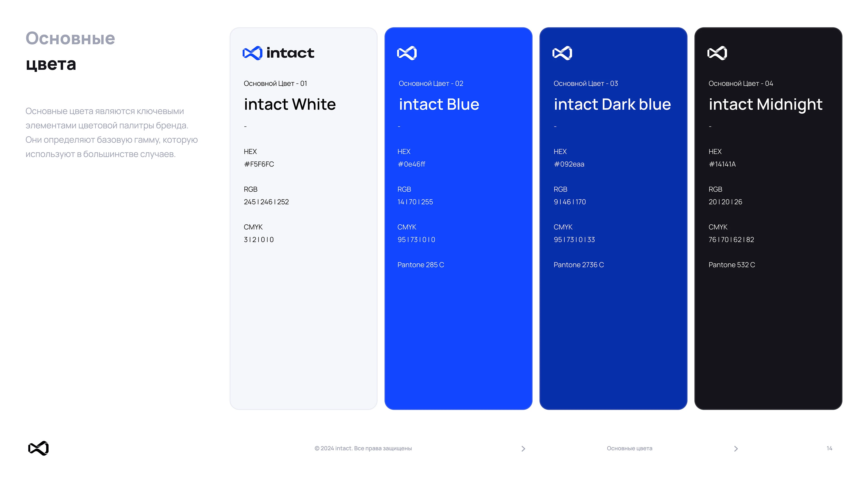868x488 pixels.
Task: Click page number 14 in the footer
Action: pos(829,448)
